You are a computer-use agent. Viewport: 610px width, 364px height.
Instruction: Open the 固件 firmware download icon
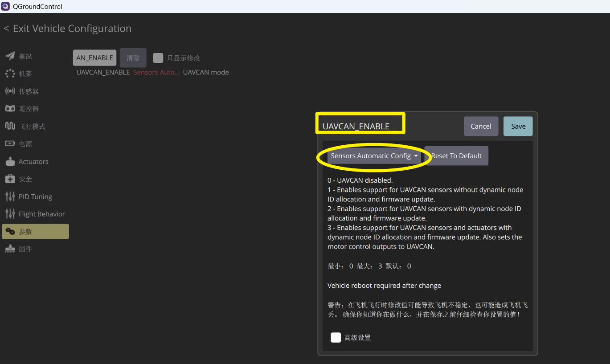click(x=10, y=249)
